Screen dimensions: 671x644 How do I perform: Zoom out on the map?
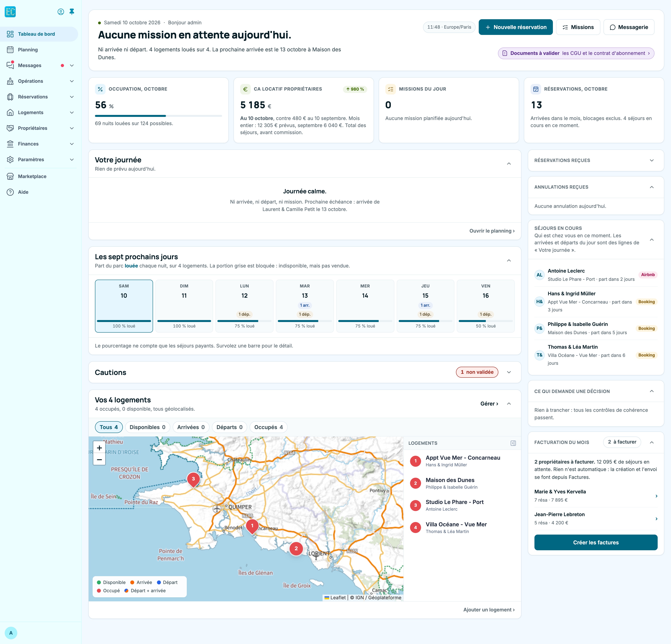pyautogui.click(x=99, y=459)
